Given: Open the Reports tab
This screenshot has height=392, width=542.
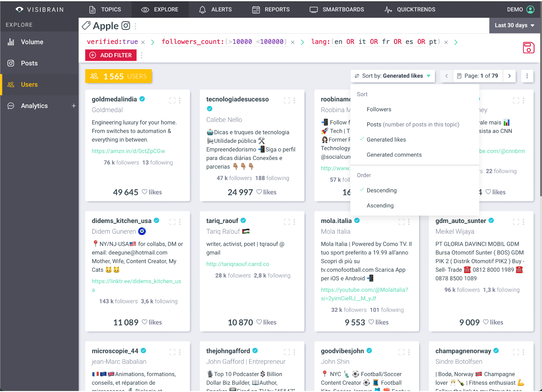Looking at the screenshot, I should pos(271,9).
